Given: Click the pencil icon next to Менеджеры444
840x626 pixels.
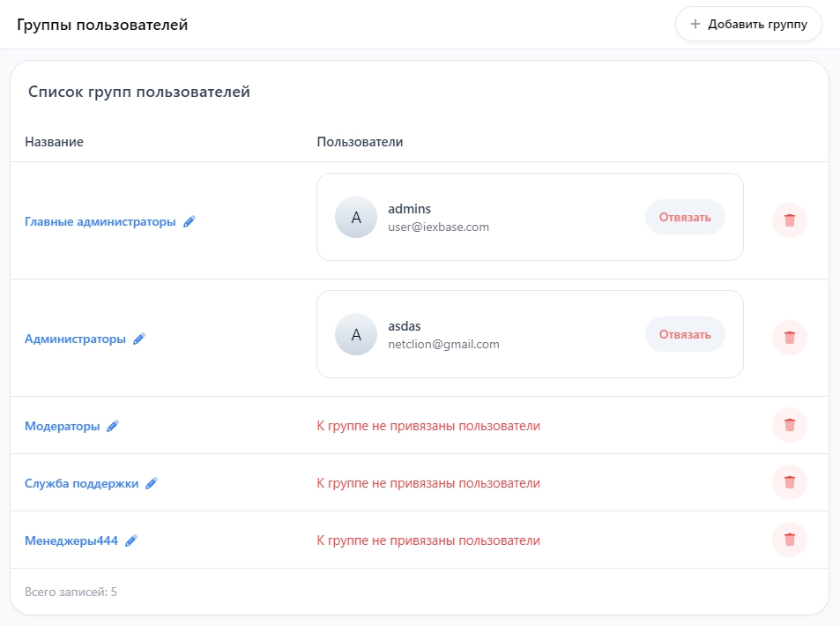Looking at the screenshot, I should click(x=131, y=540).
